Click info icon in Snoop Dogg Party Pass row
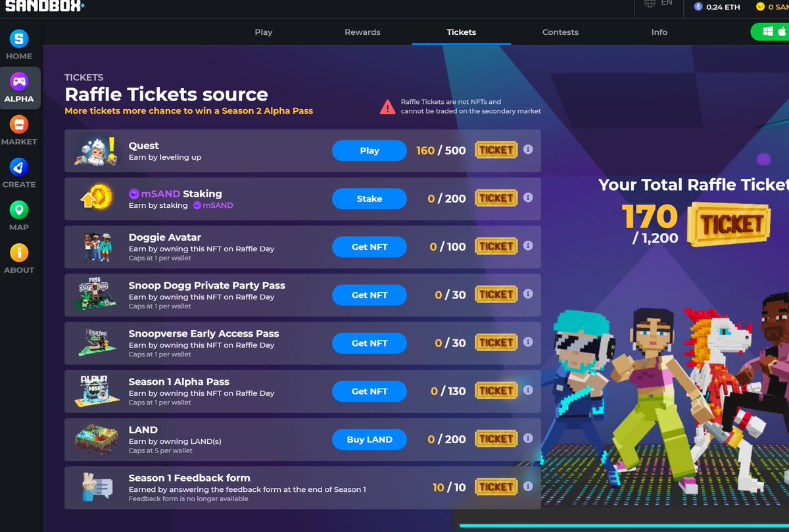789x532 pixels. click(528, 294)
